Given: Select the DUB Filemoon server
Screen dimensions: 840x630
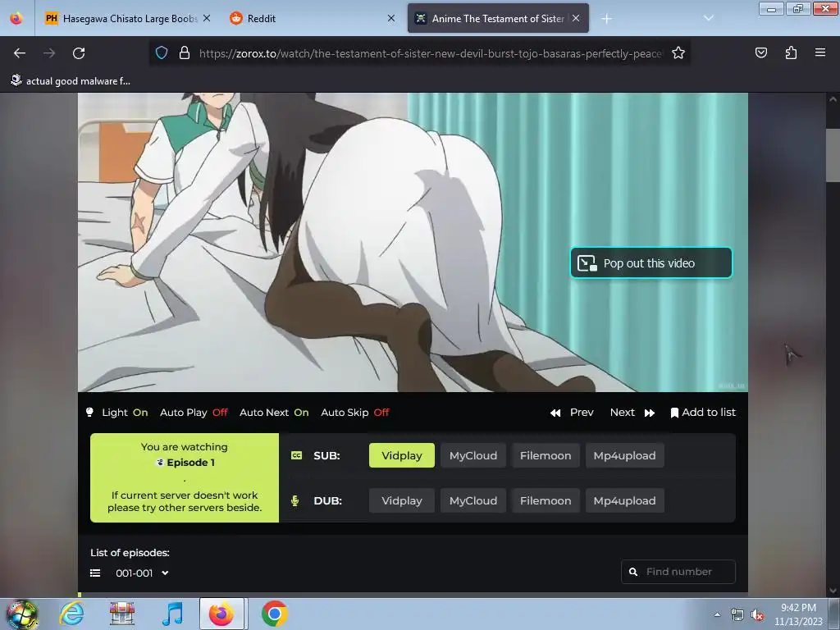Looking at the screenshot, I should (546, 501).
